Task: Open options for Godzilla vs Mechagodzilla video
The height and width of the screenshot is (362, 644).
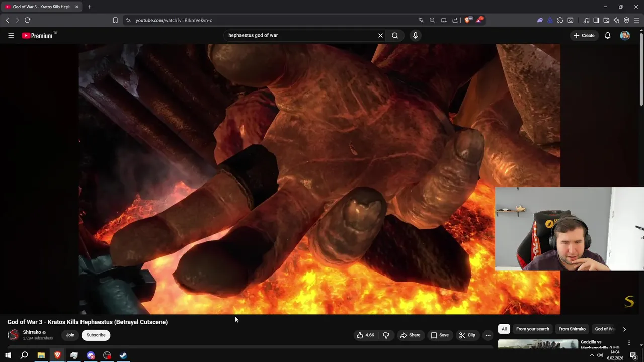Action: pos(629,343)
